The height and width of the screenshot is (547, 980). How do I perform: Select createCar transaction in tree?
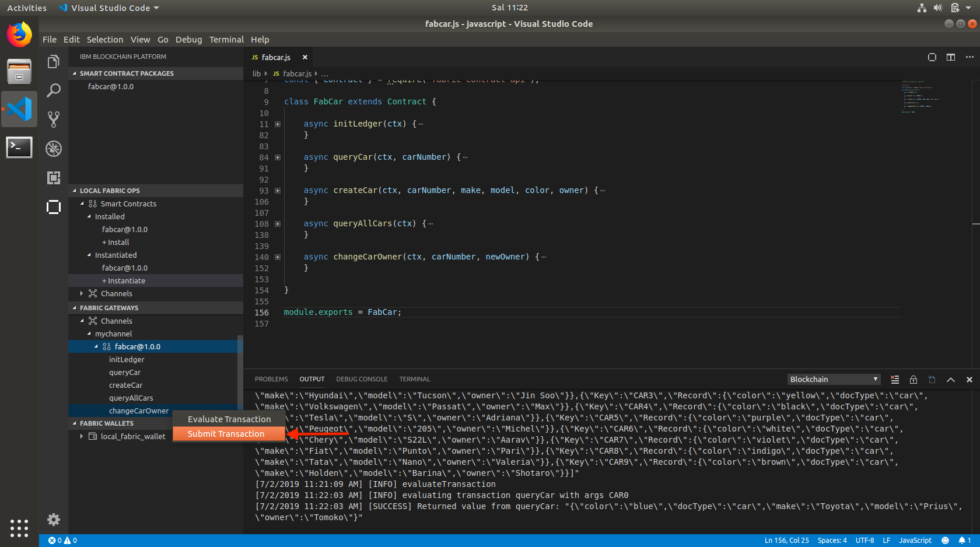click(x=126, y=385)
